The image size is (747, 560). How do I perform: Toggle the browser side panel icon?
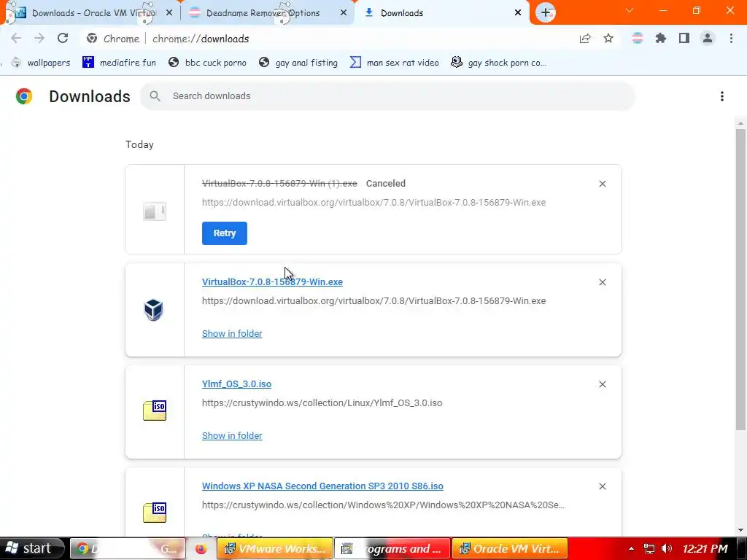(x=684, y=39)
